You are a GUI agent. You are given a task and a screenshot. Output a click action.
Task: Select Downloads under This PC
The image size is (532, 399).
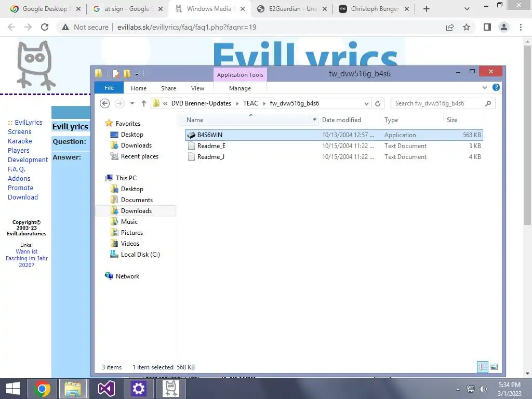[136, 211]
